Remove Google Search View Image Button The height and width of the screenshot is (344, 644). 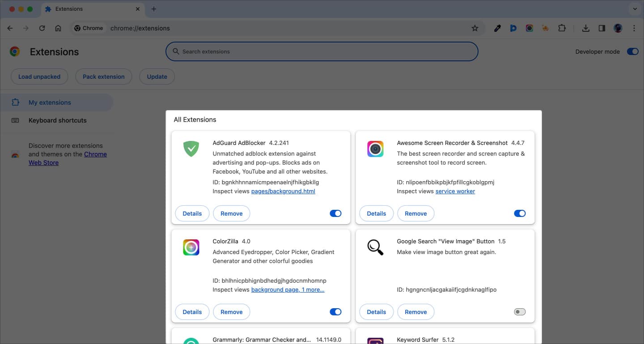[416, 312]
